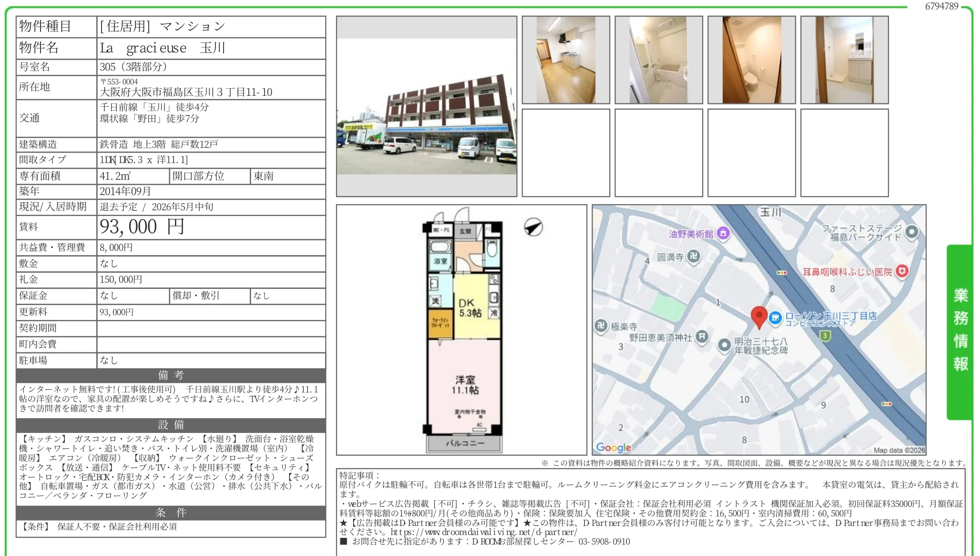
Task: Click the red map pin marker
Action: (760, 315)
